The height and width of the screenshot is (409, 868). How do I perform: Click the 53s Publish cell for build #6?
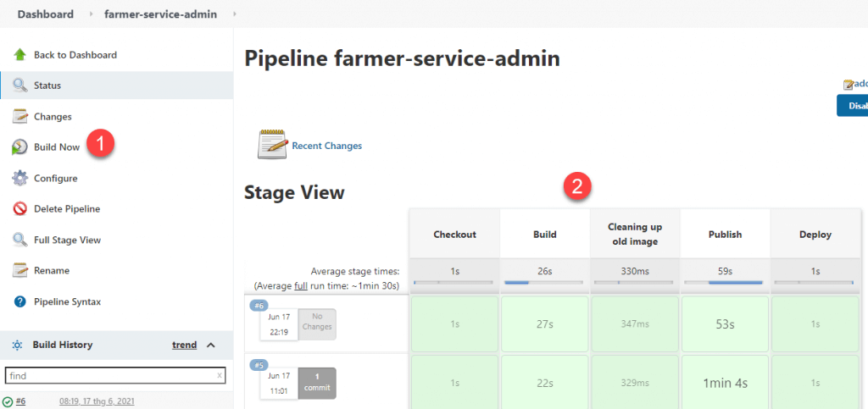(726, 323)
